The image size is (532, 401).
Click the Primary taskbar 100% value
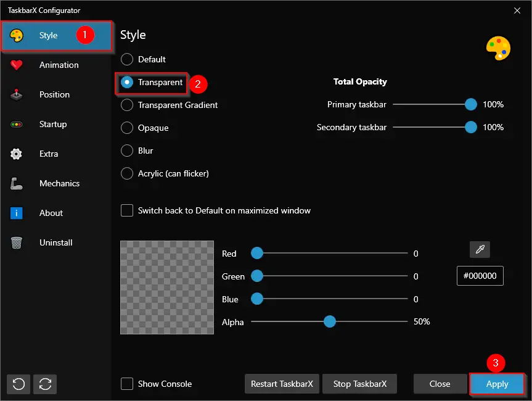(493, 104)
